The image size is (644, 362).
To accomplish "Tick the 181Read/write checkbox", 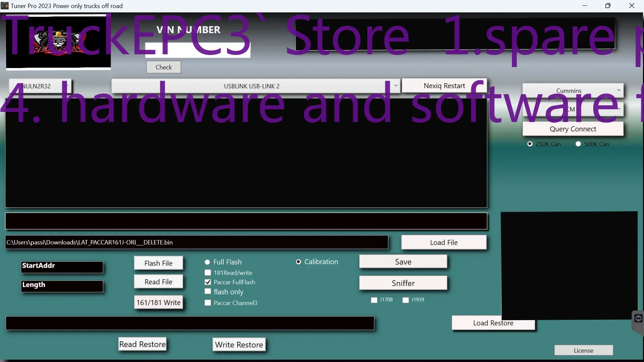I will (x=208, y=273).
